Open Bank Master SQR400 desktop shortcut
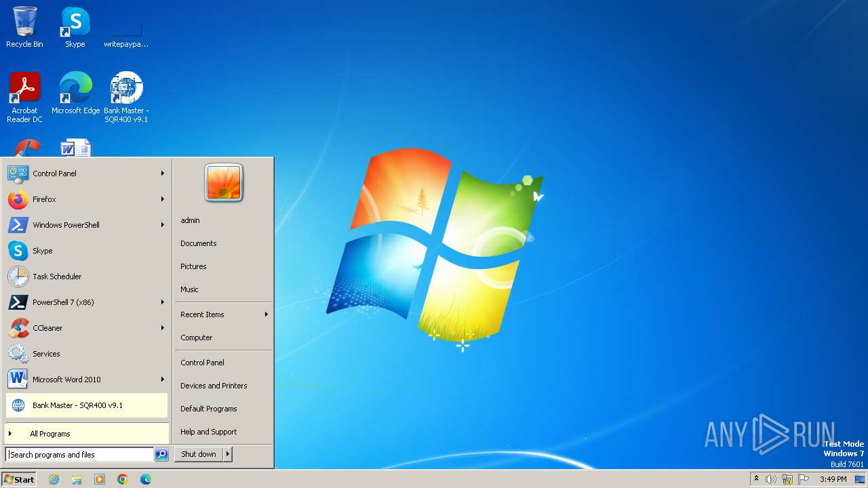868x488 pixels. coord(126,97)
